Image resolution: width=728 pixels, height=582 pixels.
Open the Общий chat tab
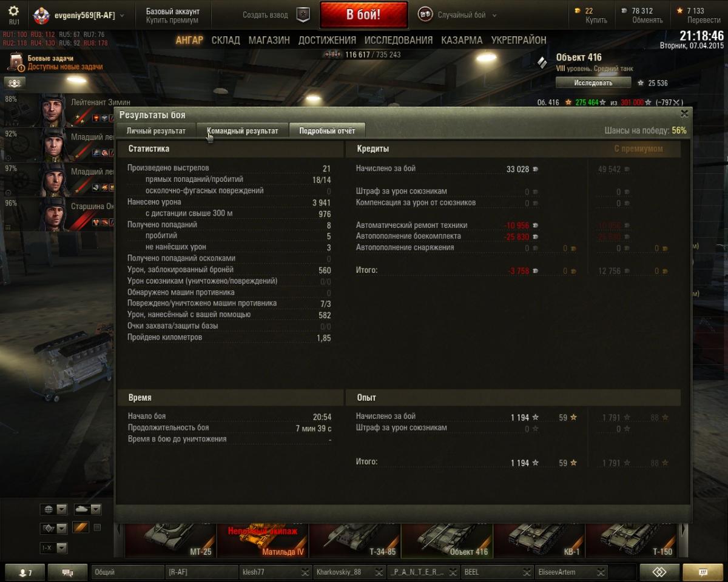point(127,572)
